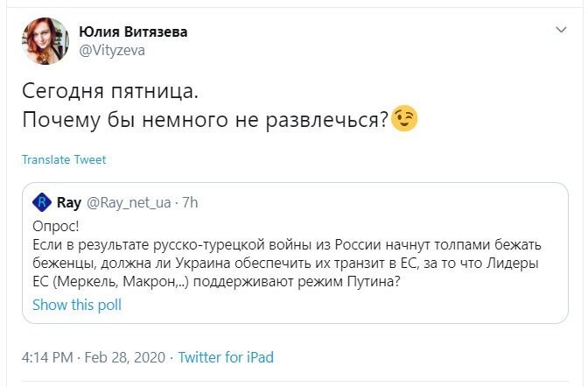Click the Translate Tweet link
This screenshot has height=387, width=588.
(x=64, y=160)
